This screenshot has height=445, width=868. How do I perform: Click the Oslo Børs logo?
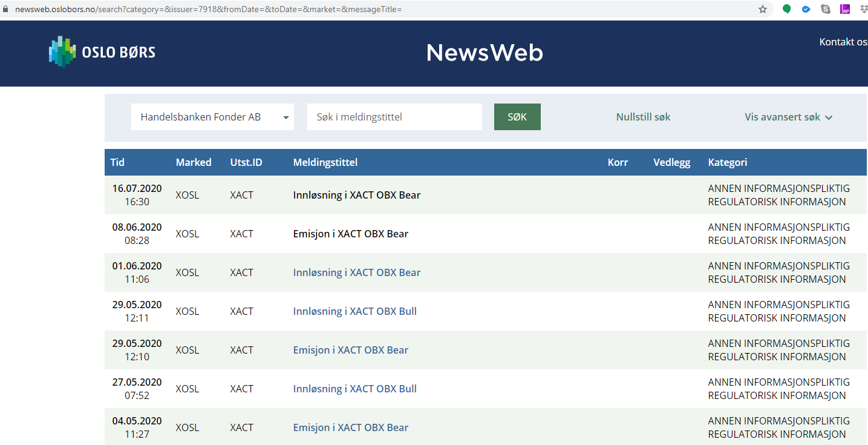(x=102, y=52)
